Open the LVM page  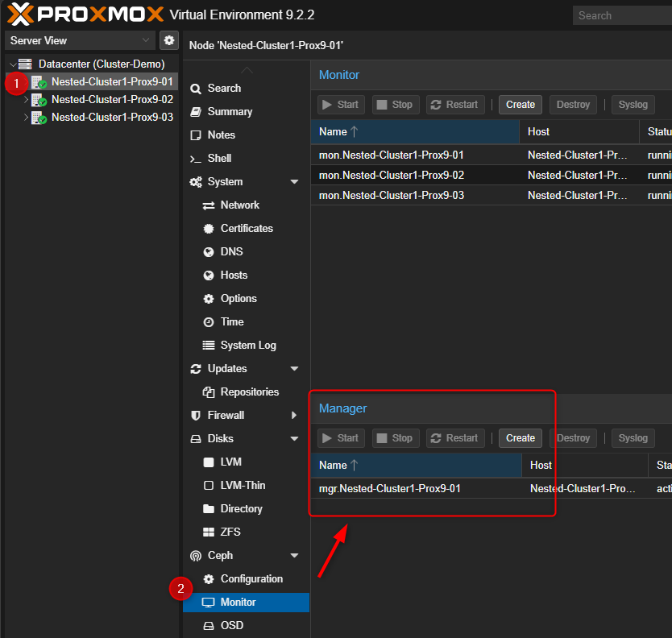247,462
